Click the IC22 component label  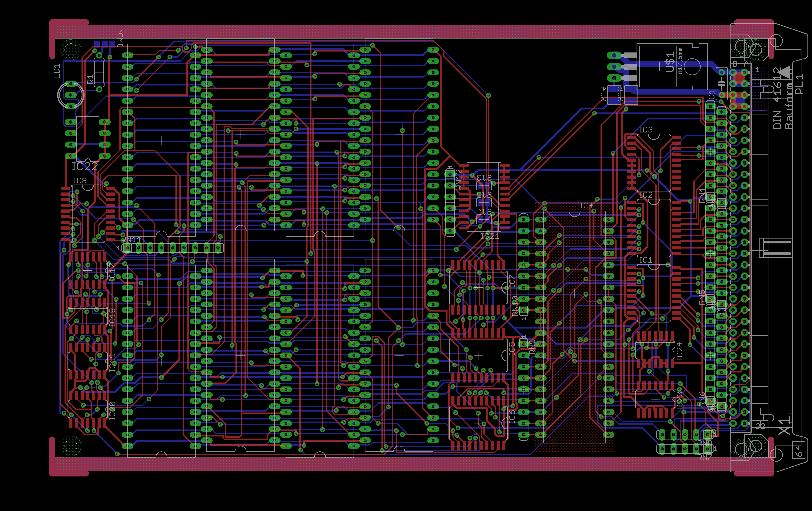pos(85,166)
